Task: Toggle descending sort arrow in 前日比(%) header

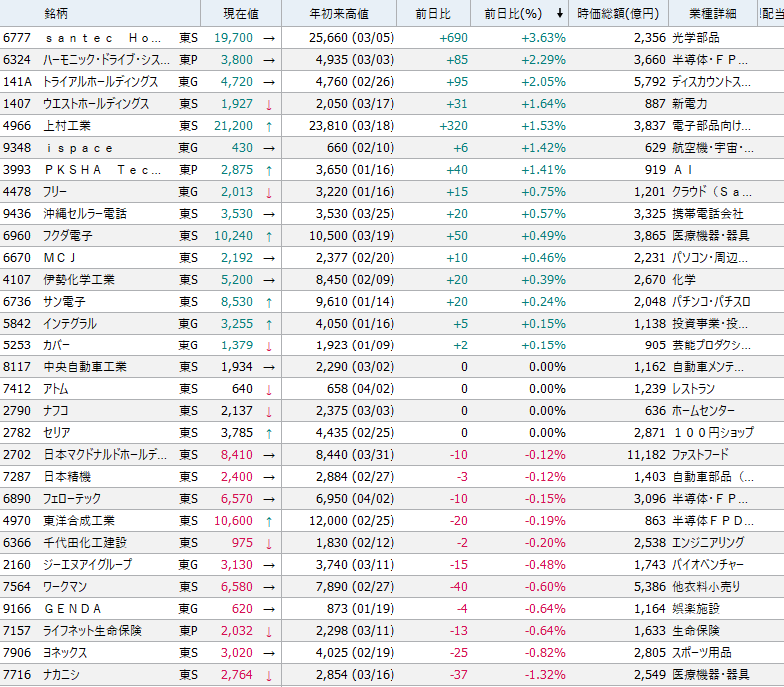Action: point(560,14)
